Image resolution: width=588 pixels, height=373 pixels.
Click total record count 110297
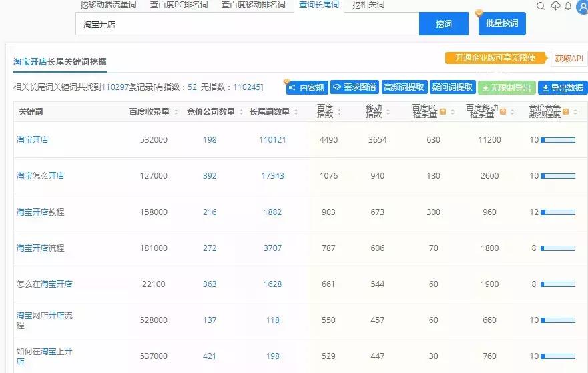click(115, 87)
